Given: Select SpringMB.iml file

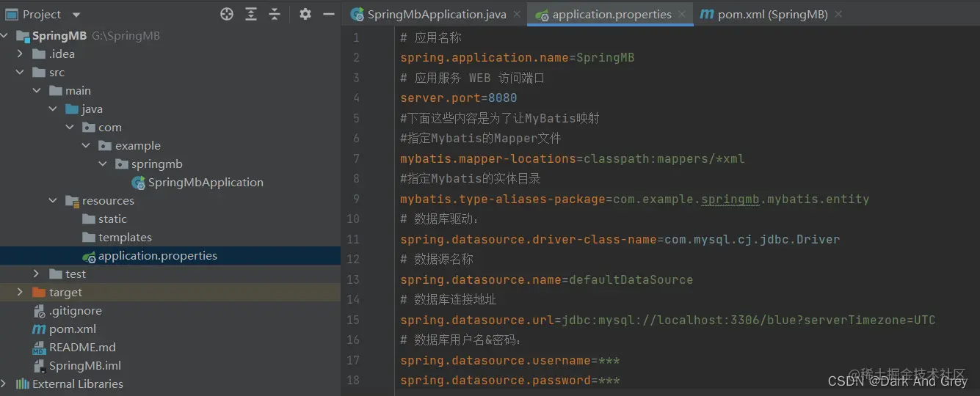Looking at the screenshot, I should [x=85, y=366].
